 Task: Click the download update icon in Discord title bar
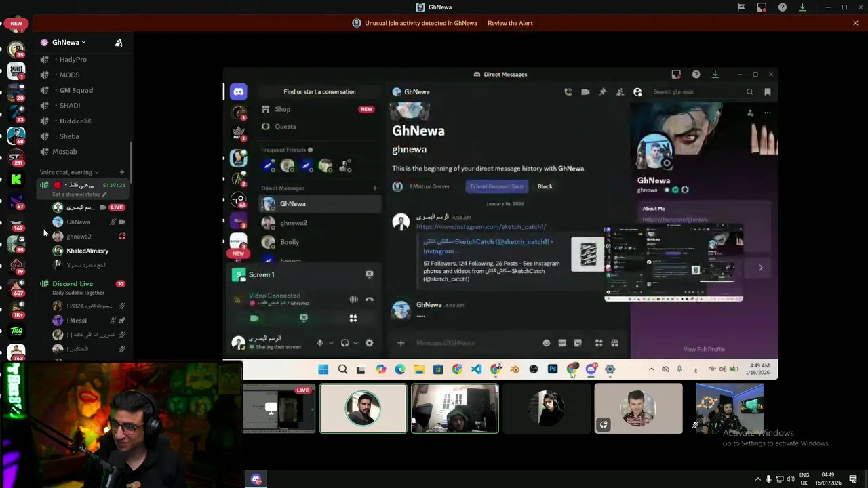tap(802, 7)
